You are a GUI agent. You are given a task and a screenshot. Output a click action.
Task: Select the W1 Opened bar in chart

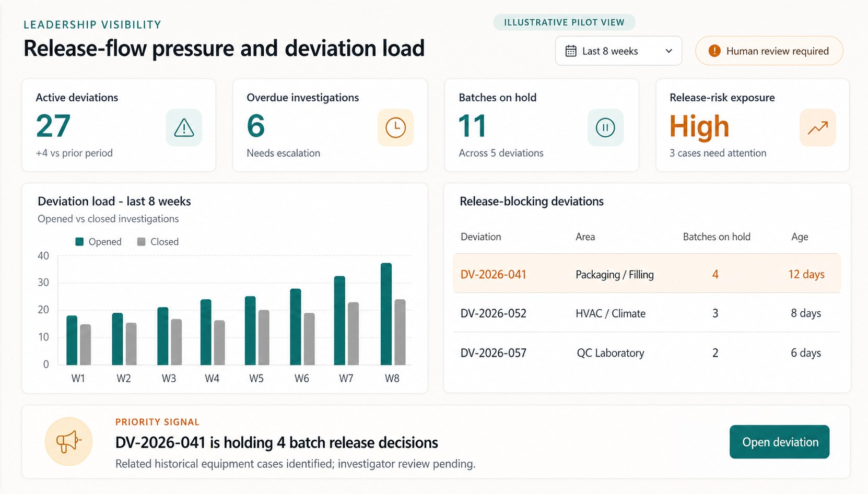[x=72, y=340]
